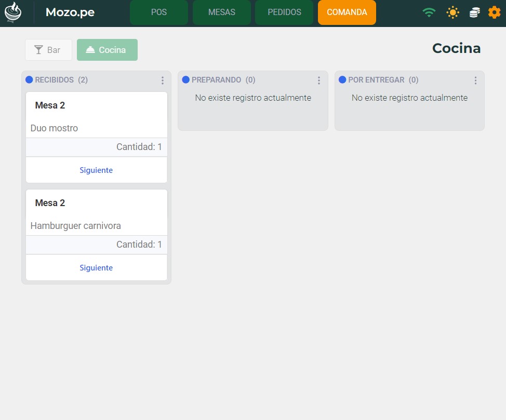Select the Cocina station filter
Viewport: 506px width, 420px height.
pos(107,50)
